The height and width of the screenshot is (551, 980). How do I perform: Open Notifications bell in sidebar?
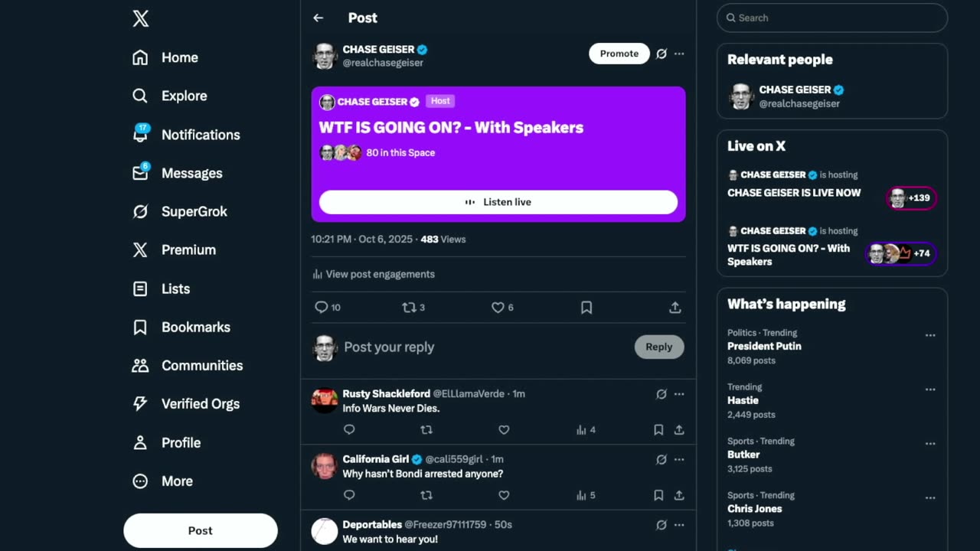(140, 135)
